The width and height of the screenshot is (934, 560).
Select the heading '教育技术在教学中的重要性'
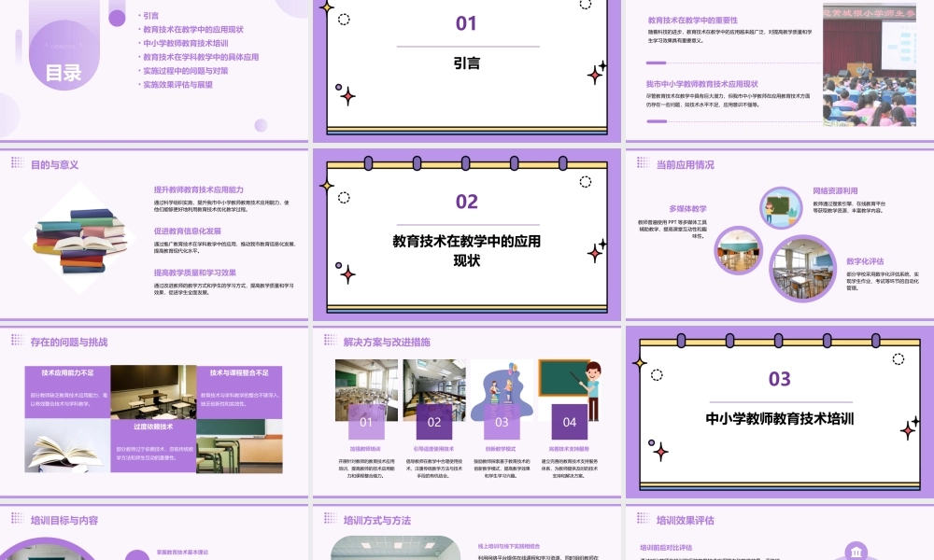[693, 21]
